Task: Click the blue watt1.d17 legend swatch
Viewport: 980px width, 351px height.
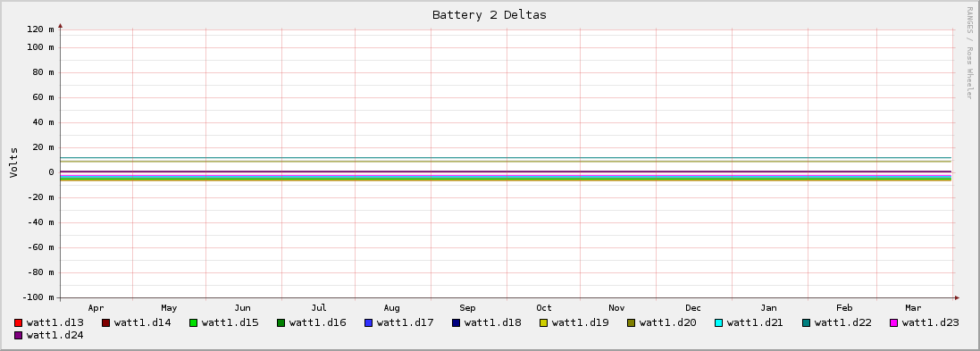Action: tap(368, 323)
